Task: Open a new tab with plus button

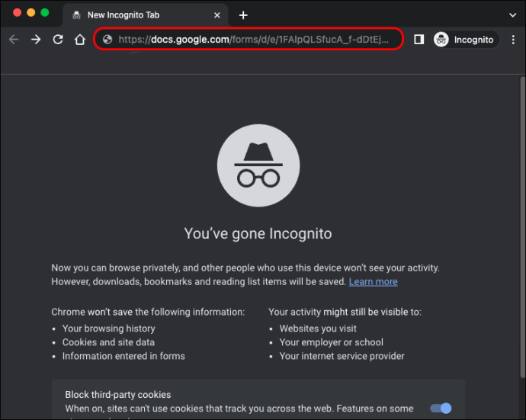Action: coord(243,15)
